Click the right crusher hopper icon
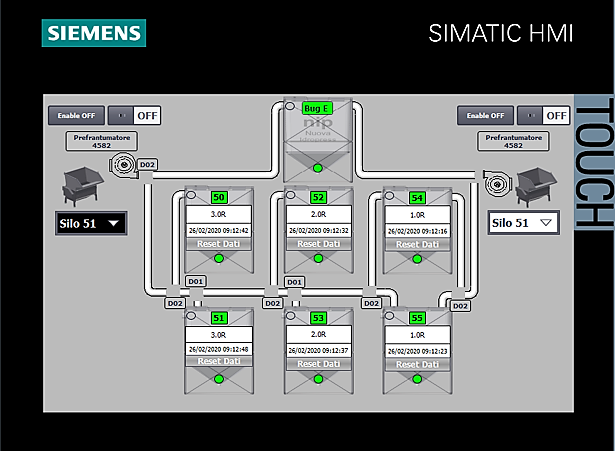Viewport: 615px width, 451px height. coord(536,186)
